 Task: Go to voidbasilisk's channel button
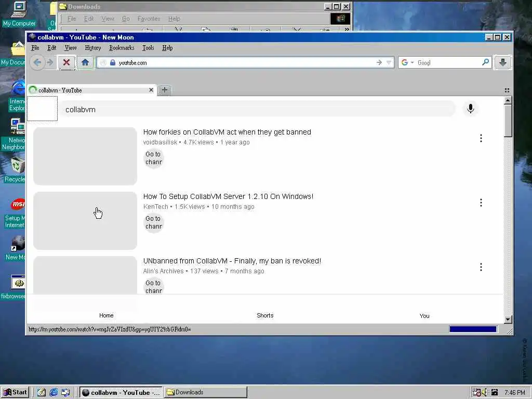click(x=154, y=158)
